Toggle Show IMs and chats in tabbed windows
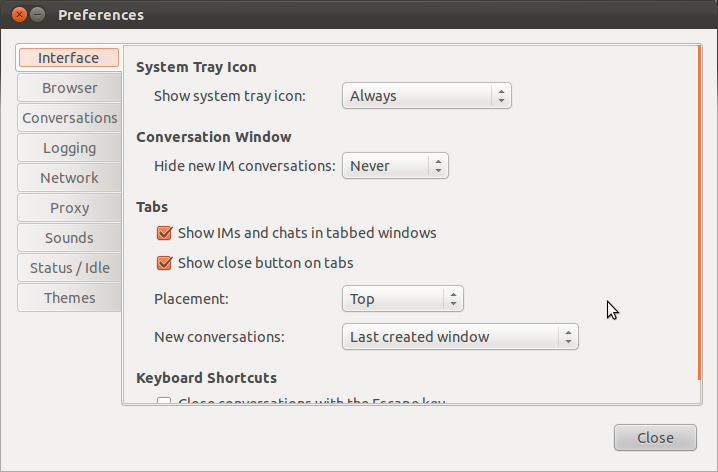Viewport: 718px width, 472px height. [165, 234]
